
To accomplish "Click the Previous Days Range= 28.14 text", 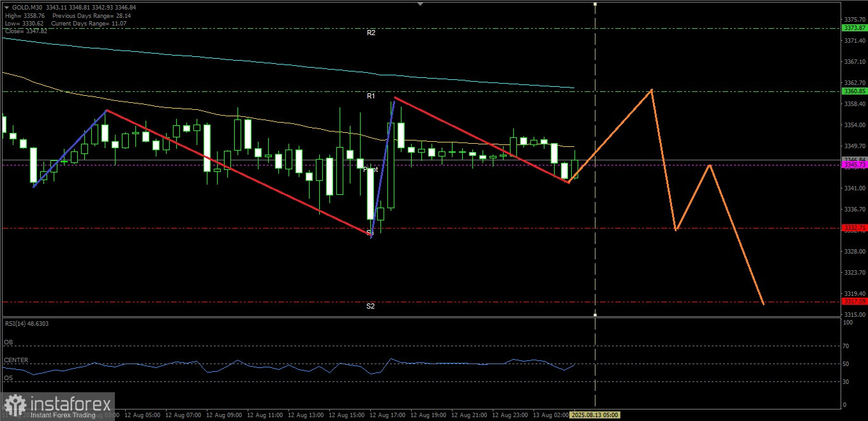I will coord(91,15).
